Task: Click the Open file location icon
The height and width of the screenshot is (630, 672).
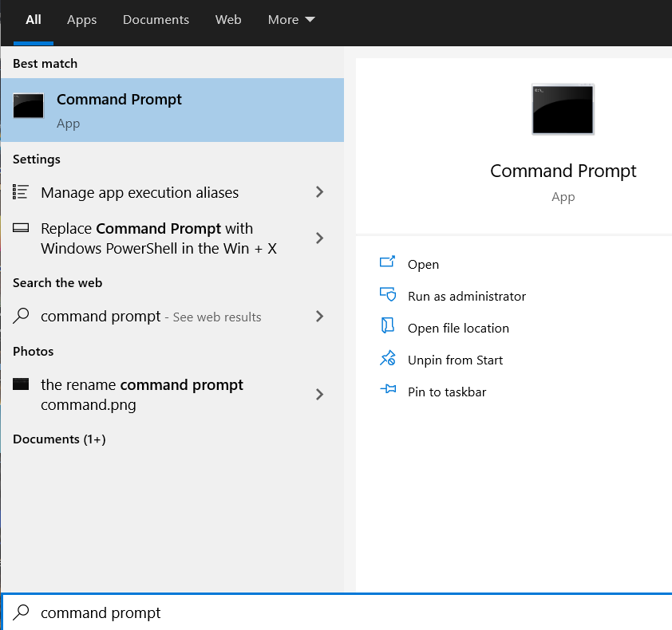Action: 388,327
